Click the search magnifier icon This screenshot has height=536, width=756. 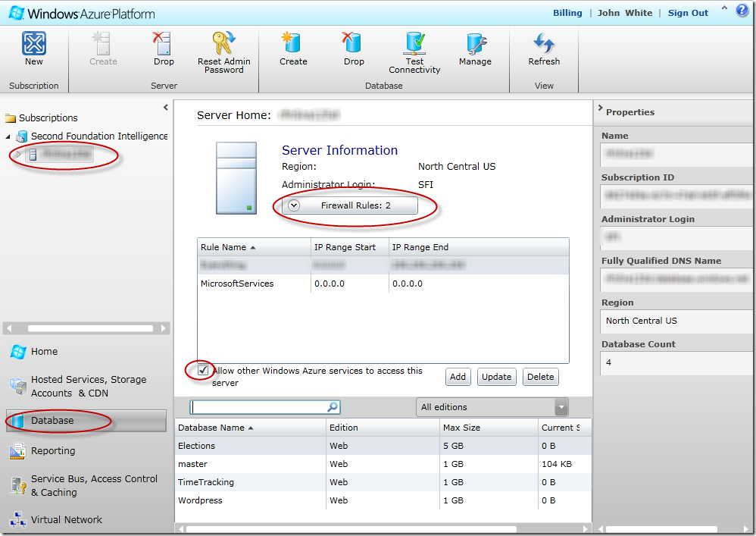[x=333, y=407]
